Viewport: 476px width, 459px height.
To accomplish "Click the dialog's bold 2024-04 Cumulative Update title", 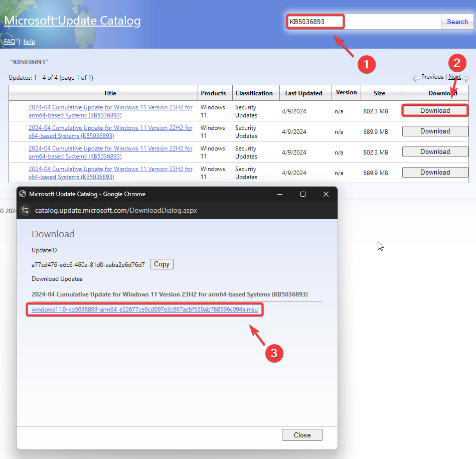I will [x=170, y=294].
